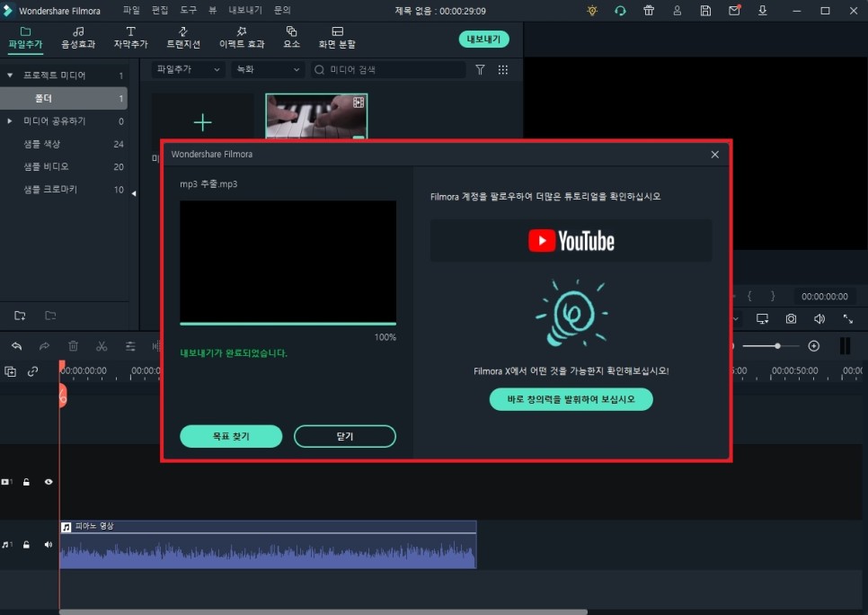Click the Filmora logo in title bar
Image resolution: width=868 pixels, height=615 pixels.
pyautogui.click(x=7, y=11)
